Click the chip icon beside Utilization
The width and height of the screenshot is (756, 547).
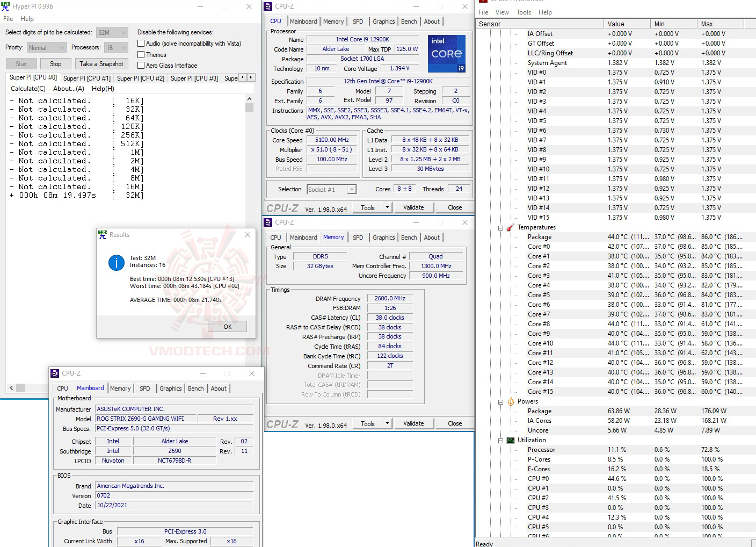[510, 440]
